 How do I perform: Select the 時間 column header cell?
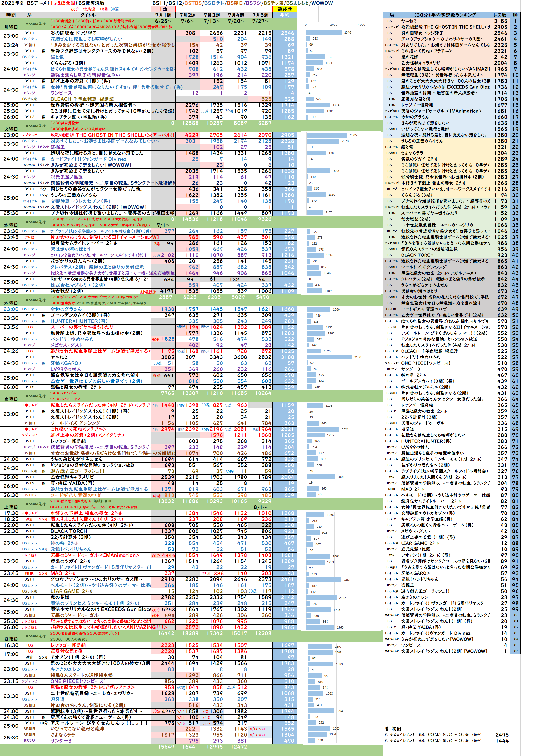pos(11,15)
